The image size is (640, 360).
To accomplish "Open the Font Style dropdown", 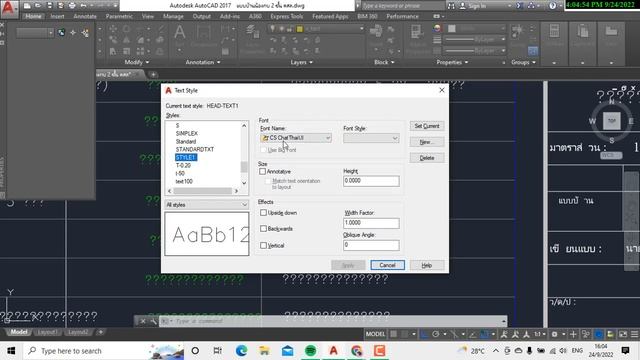I will click(x=371, y=138).
